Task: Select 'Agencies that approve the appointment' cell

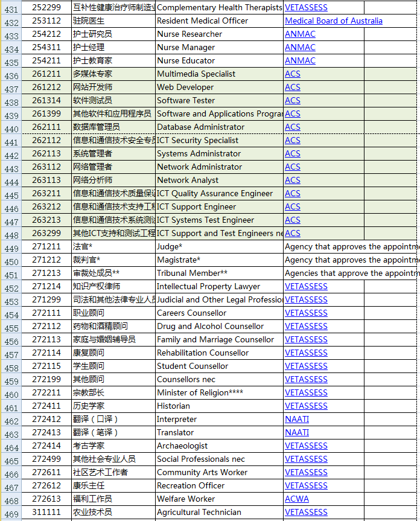Action: pyautogui.click(x=352, y=273)
